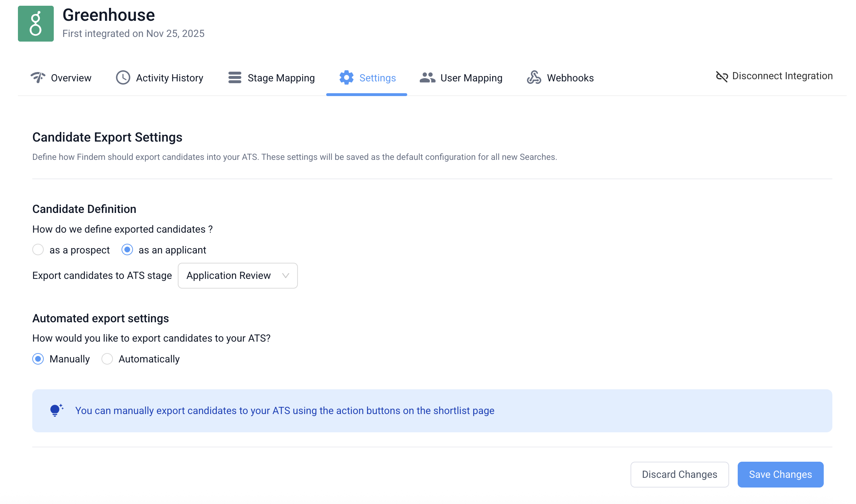856x504 pixels.
Task: Click the Webhooks icon
Action: (x=534, y=77)
